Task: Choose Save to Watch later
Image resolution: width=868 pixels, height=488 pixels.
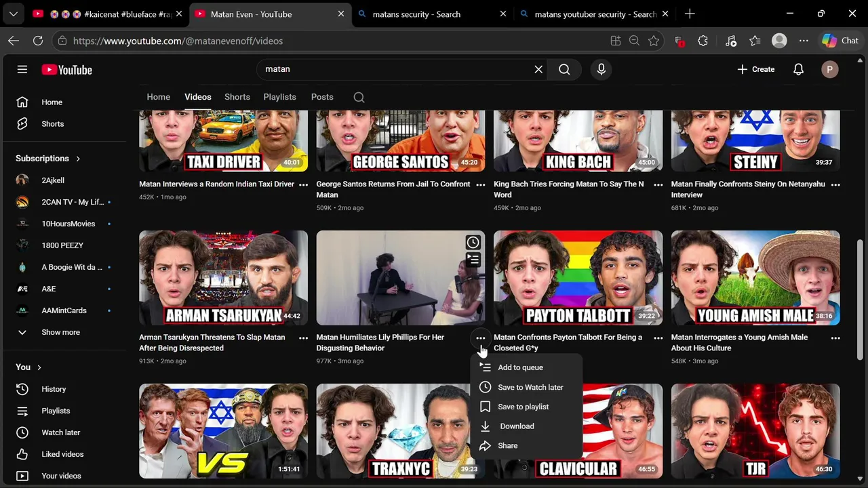Action: [526, 387]
